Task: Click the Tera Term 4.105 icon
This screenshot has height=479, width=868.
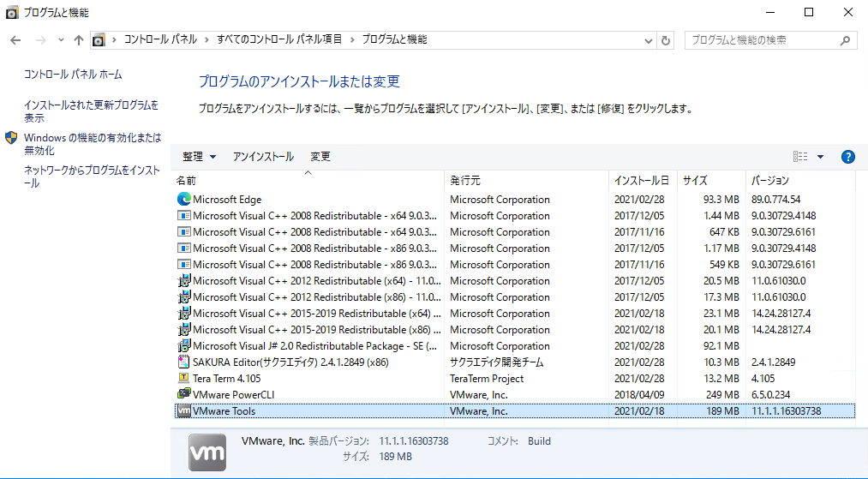Action: tap(183, 378)
